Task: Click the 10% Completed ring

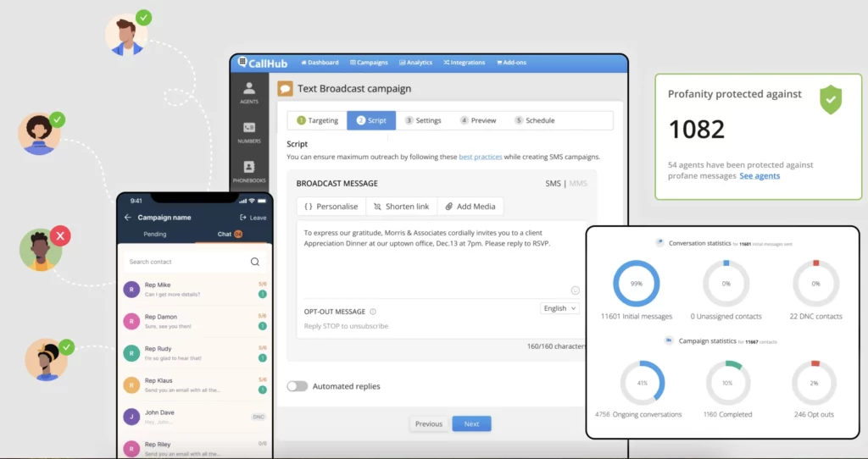Action: [727, 383]
